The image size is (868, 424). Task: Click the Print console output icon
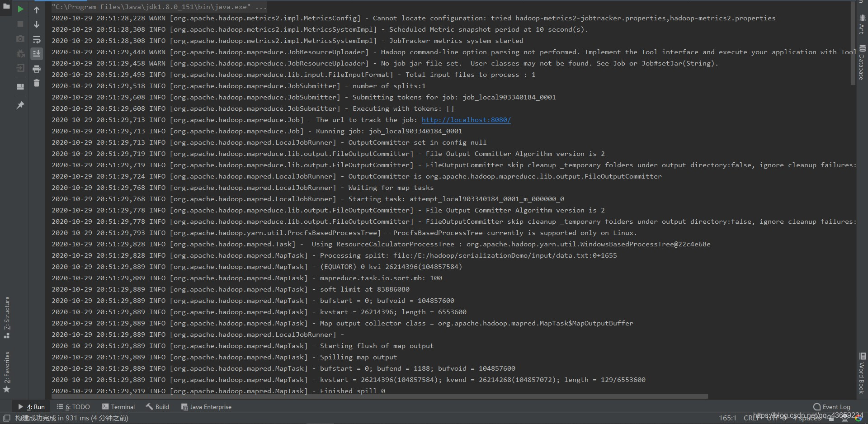pos(37,69)
